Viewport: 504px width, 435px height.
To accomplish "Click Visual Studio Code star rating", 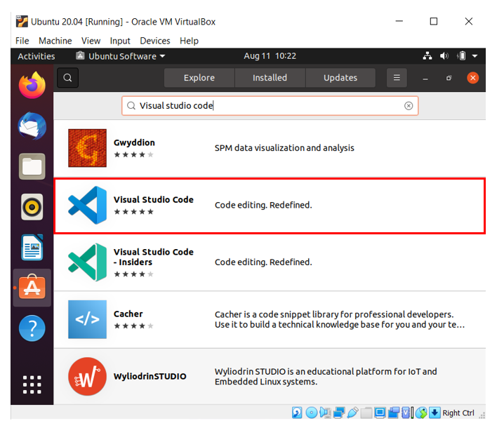I will (133, 212).
